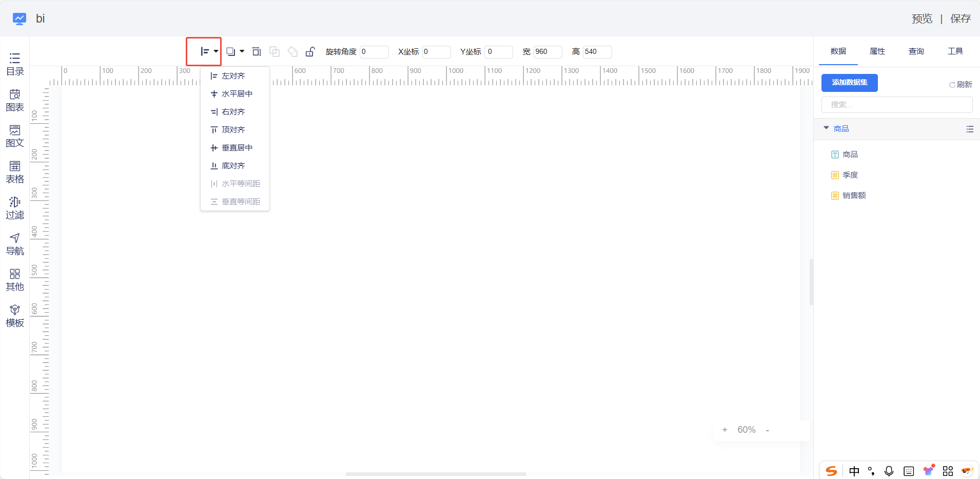Click 保存 to save the dashboard
This screenshot has height=479, width=980.
click(960, 19)
